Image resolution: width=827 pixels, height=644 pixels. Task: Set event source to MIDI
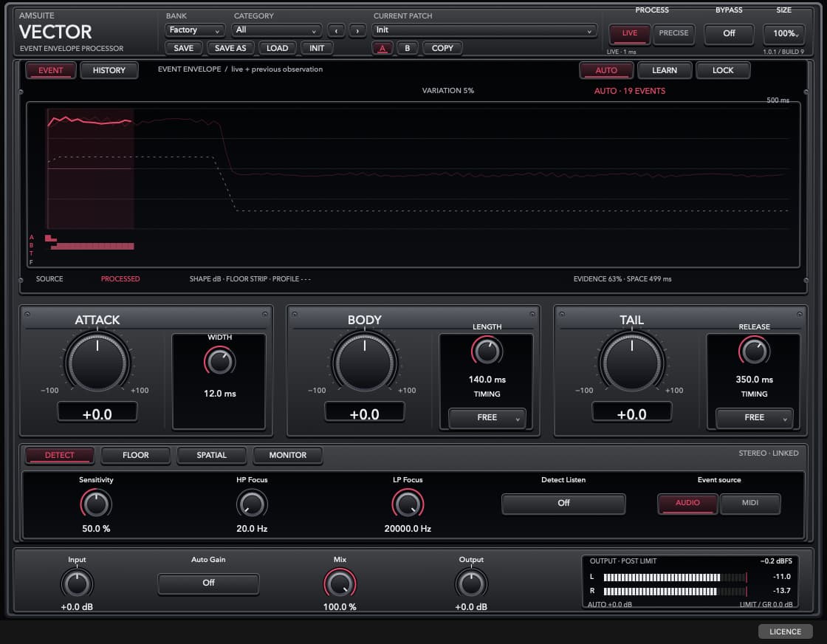(750, 503)
